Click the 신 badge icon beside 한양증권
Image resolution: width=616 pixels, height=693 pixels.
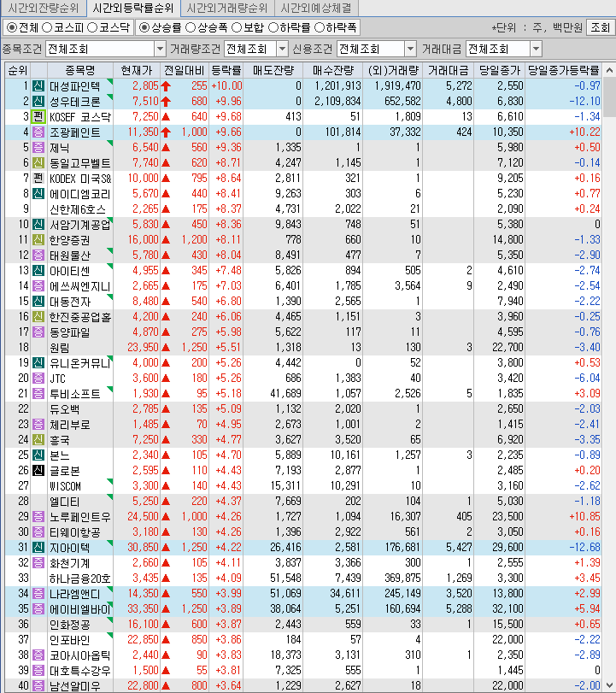click(x=38, y=239)
